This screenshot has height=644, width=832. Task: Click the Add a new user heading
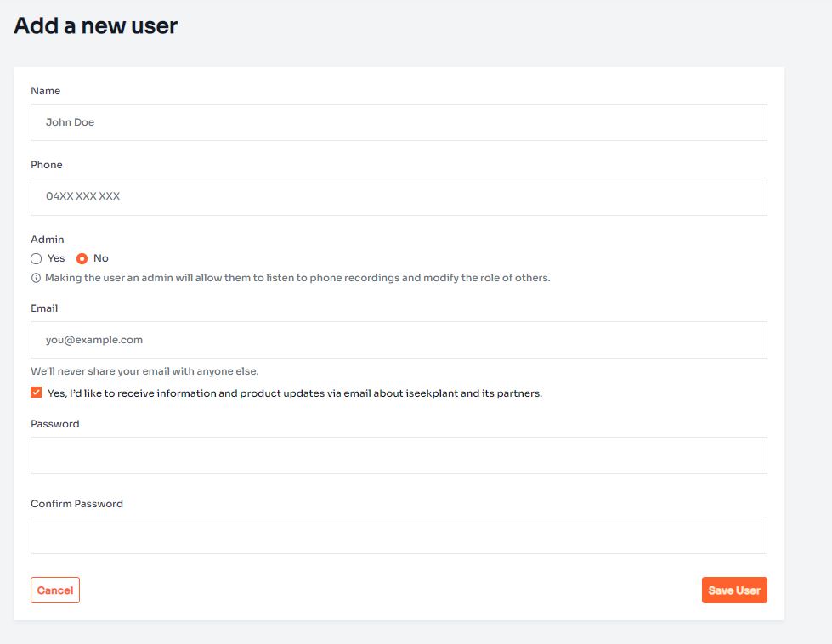[96, 25]
